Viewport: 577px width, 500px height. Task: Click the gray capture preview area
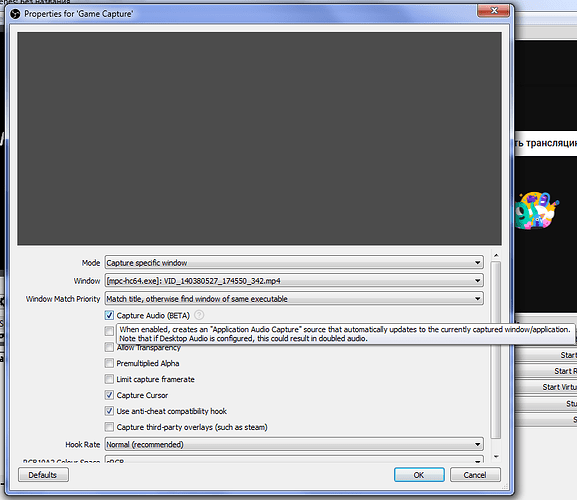(259, 138)
